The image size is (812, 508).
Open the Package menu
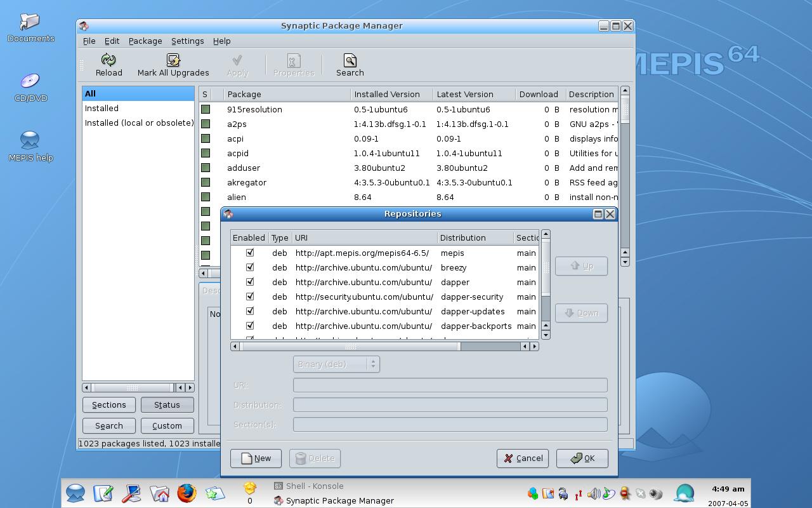click(x=145, y=41)
